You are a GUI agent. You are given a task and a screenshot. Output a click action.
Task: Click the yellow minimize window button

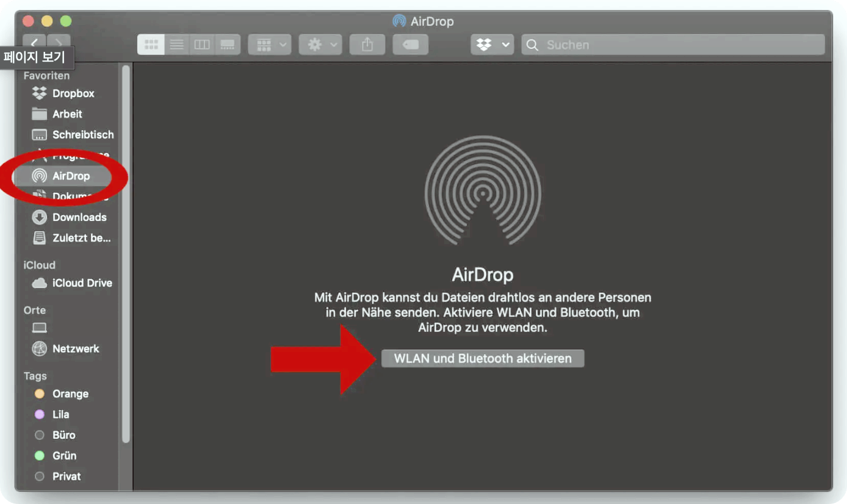[x=47, y=21]
